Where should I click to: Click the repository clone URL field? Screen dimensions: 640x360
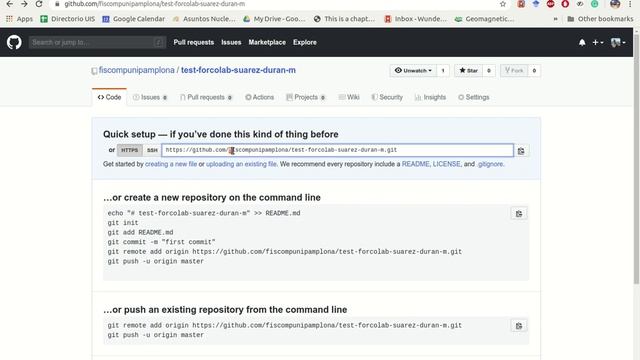click(x=338, y=150)
